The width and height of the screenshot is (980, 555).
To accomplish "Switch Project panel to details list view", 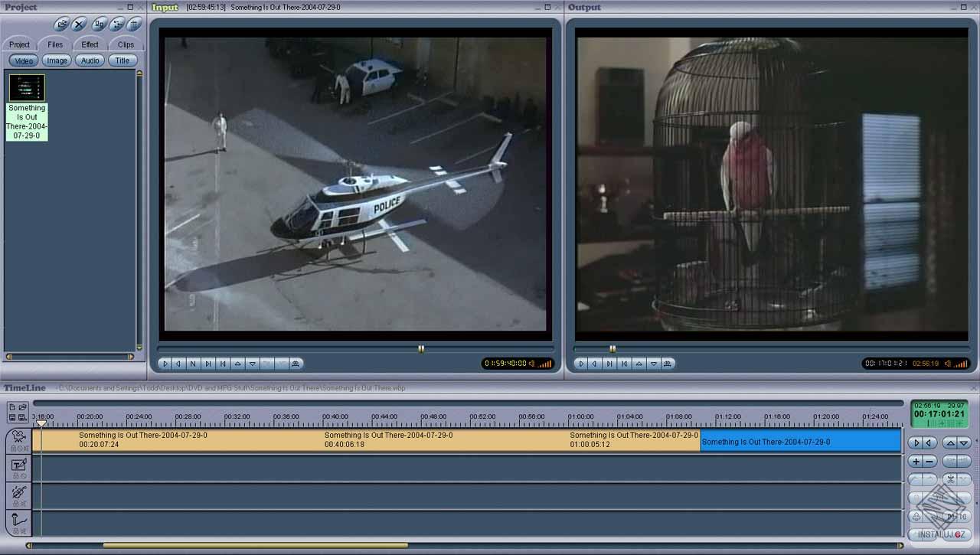I will tap(134, 24).
